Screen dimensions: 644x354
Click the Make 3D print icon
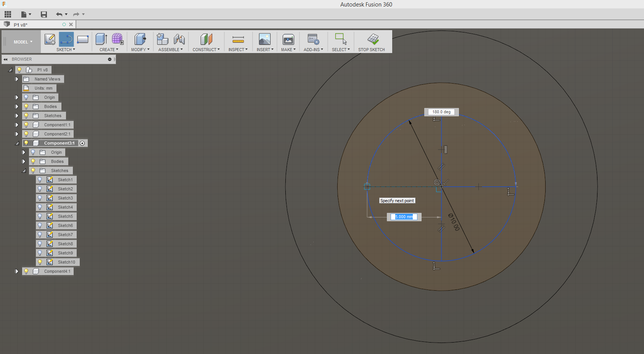coord(288,39)
